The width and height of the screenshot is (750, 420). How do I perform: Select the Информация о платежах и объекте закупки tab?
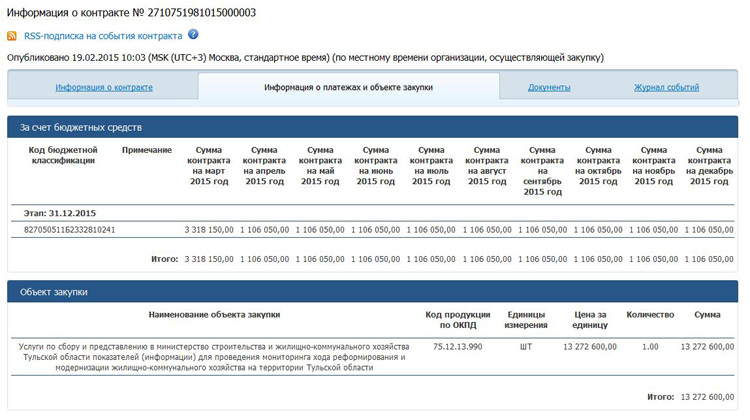(x=348, y=88)
